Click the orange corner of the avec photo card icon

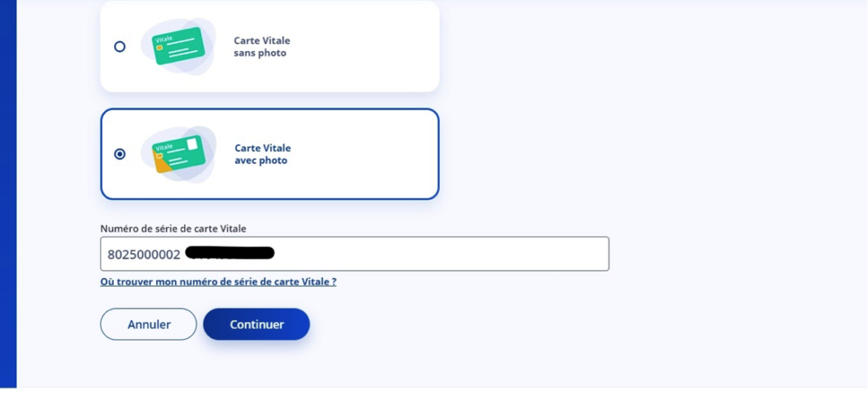[162, 163]
